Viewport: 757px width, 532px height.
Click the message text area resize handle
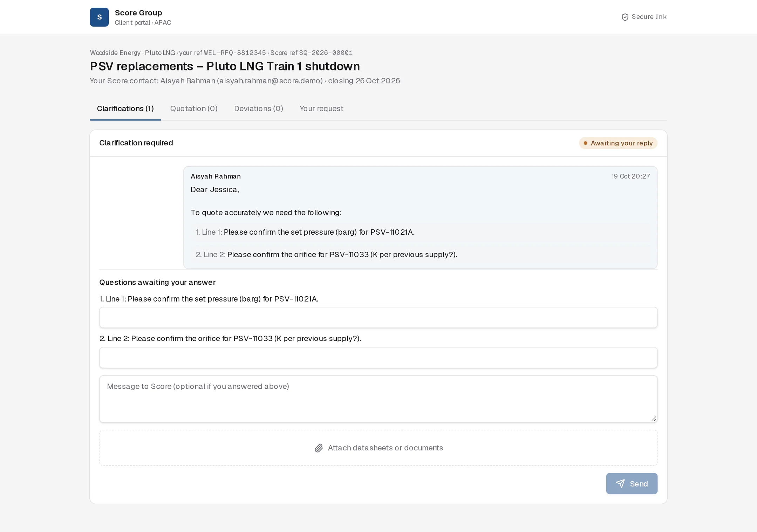654,419
